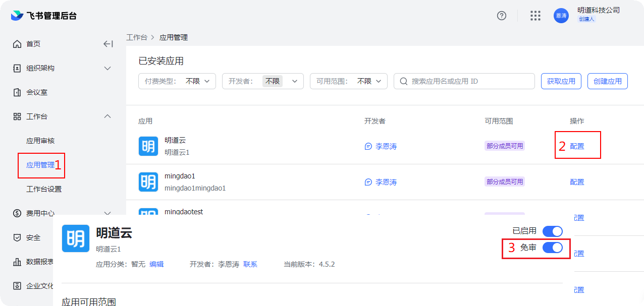Click the large 明道云 icon in the detail panel
This screenshot has height=306, width=644.
[76, 238]
